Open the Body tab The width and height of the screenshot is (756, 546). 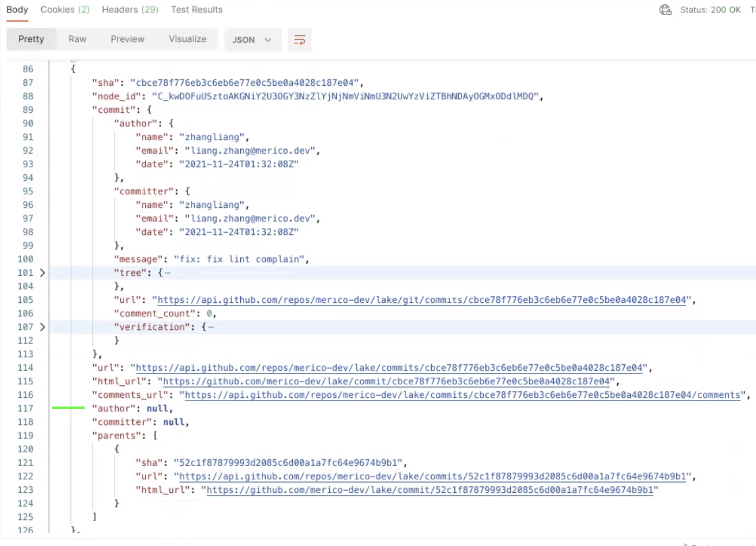click(17, 10)
